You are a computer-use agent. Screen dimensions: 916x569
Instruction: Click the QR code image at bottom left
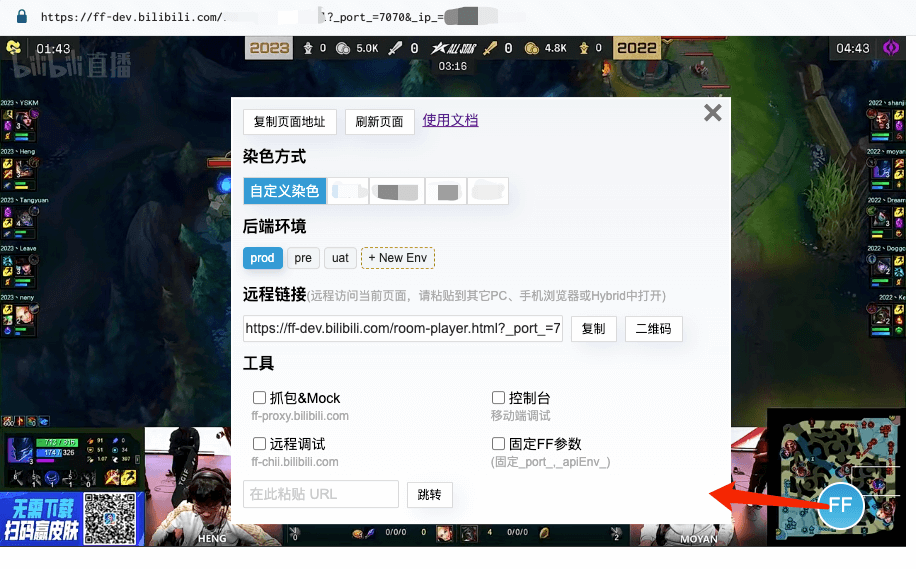point(109,519)
